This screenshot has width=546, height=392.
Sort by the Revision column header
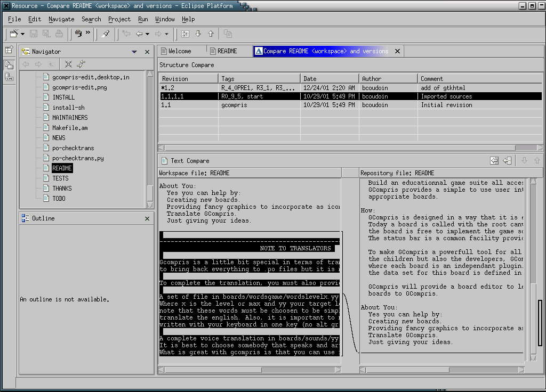tap(189, 79)
